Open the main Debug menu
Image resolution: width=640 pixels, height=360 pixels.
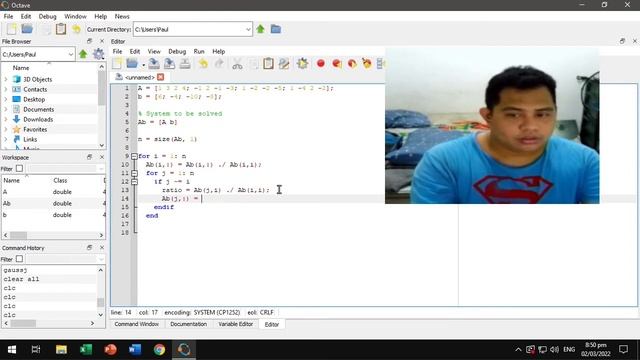click(47, 16)
